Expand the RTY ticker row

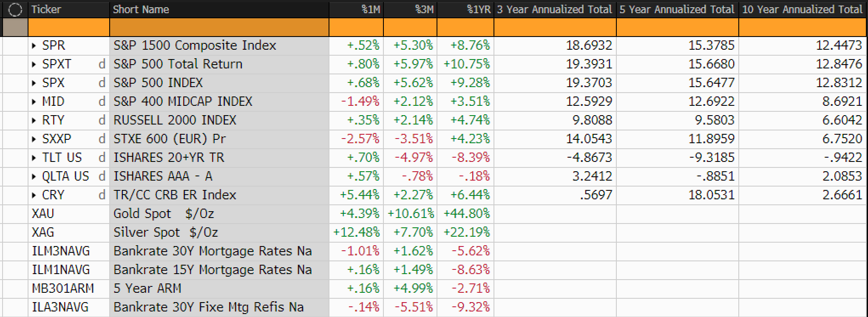click(34, 120)
